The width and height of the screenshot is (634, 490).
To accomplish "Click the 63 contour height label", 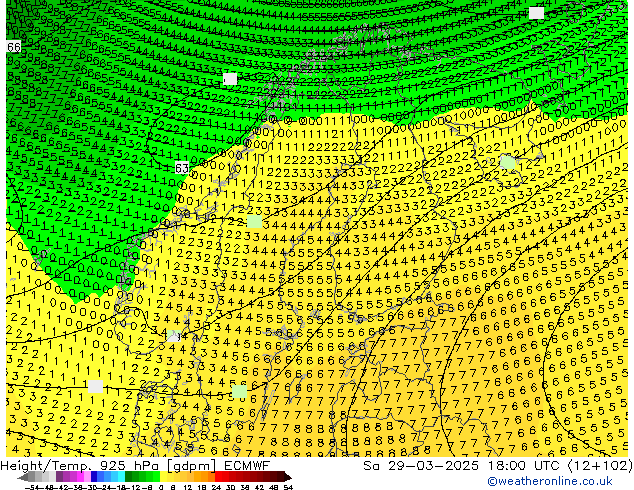I will [x=182, y=168].
